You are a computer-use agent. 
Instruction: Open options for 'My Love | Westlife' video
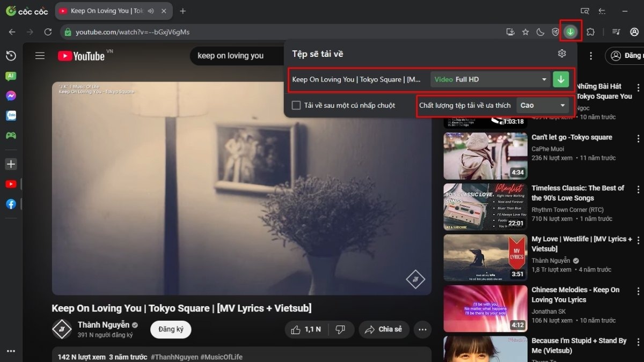(639, 240)
